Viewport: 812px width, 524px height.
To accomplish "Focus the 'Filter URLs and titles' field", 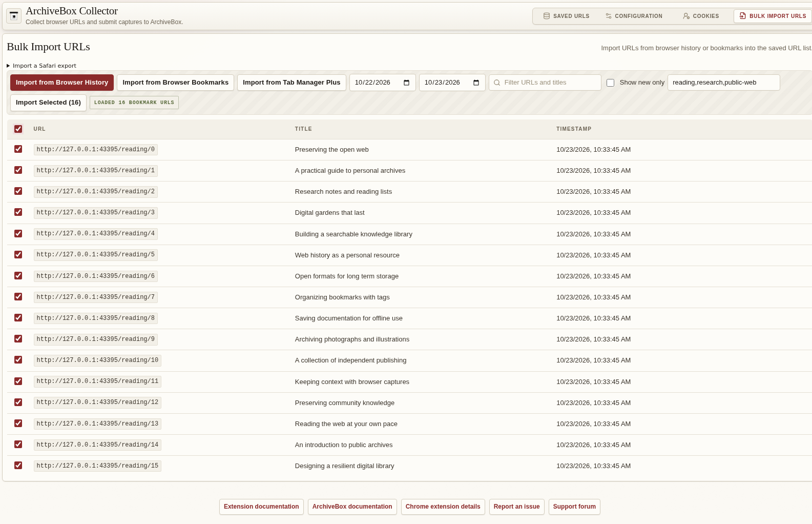I will tap(545, 83).
